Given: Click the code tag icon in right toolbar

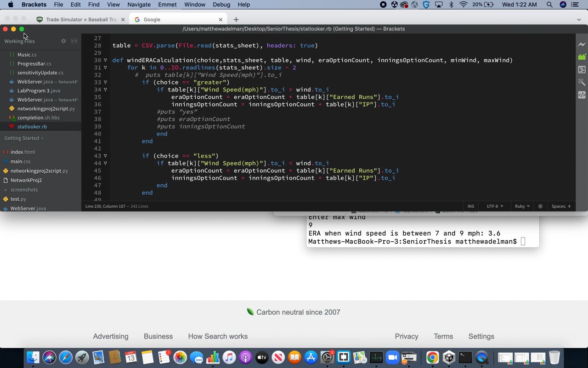Looking at the screenshot, I should (582, 95).
